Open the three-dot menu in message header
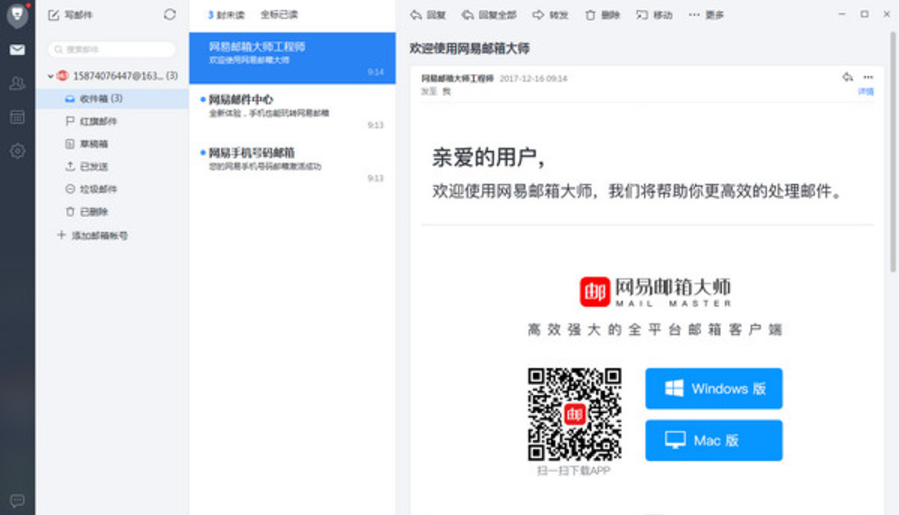899x515 pixels. tap(868, 77)
